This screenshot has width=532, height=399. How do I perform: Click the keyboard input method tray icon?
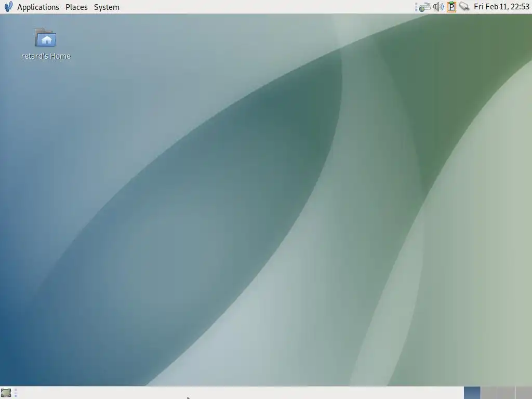click(x=424, y=7)
